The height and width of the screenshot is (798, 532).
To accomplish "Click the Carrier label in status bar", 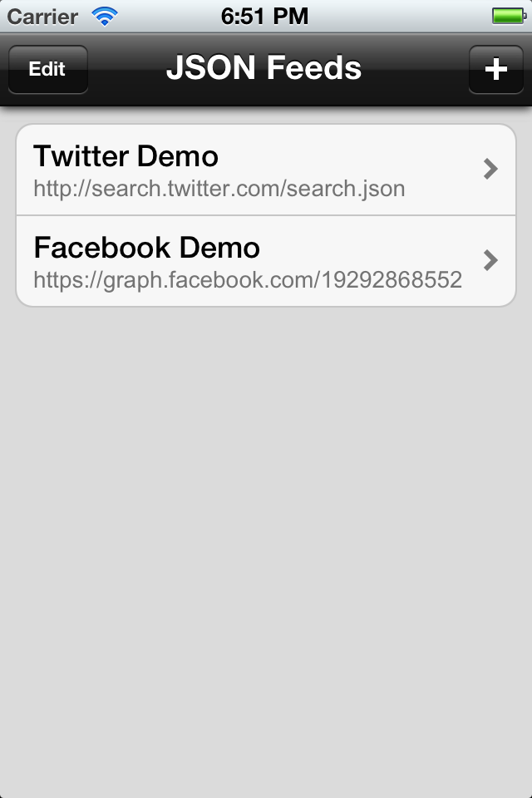I will coord(42,17).
